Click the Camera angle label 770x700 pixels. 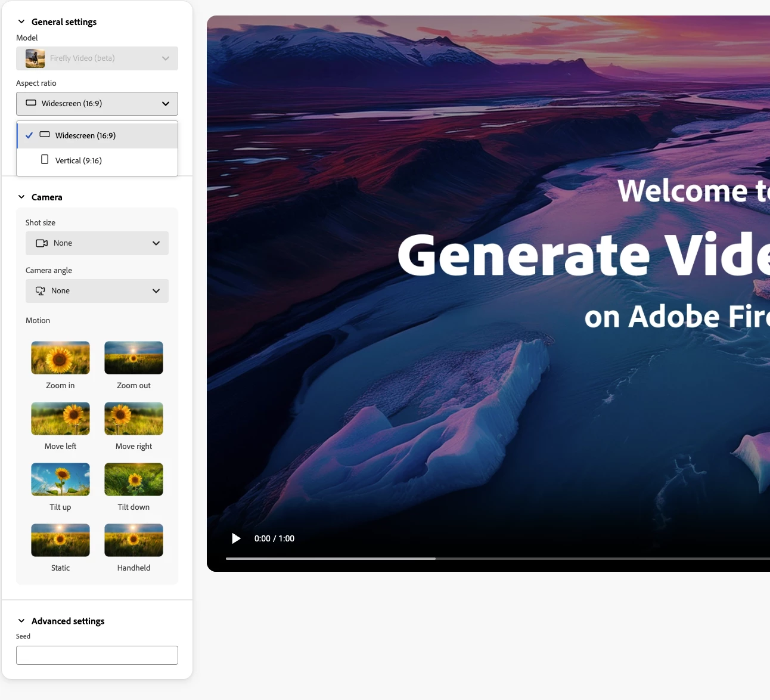click(x=49, y=271)
